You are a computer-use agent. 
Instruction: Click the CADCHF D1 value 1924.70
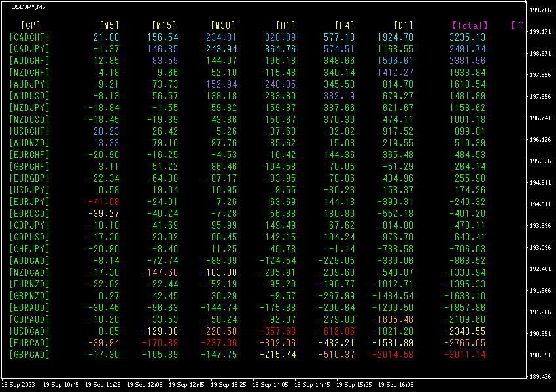click(396, 37)
